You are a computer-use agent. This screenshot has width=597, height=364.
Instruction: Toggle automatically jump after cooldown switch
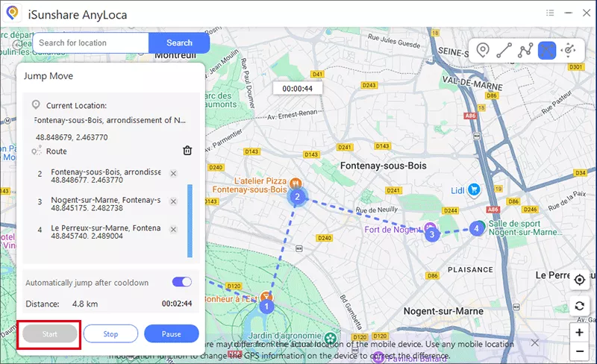(x=182, y=282)
